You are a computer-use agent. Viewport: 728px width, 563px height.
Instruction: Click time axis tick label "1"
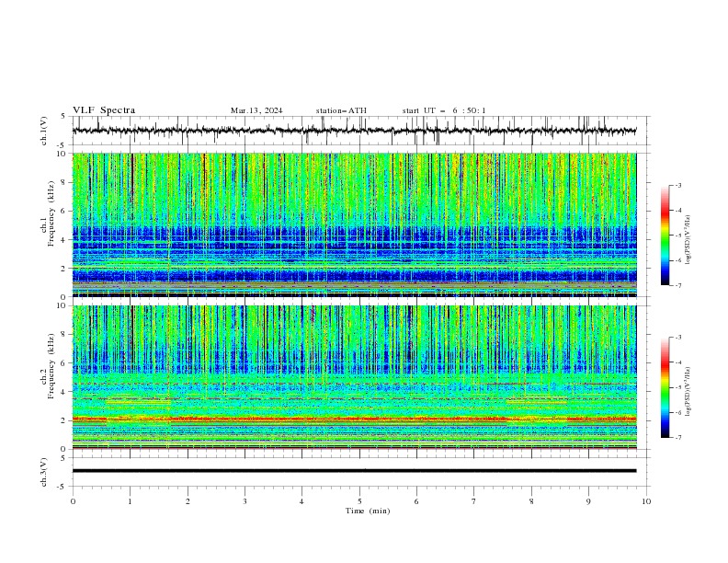tap(130, 501)
